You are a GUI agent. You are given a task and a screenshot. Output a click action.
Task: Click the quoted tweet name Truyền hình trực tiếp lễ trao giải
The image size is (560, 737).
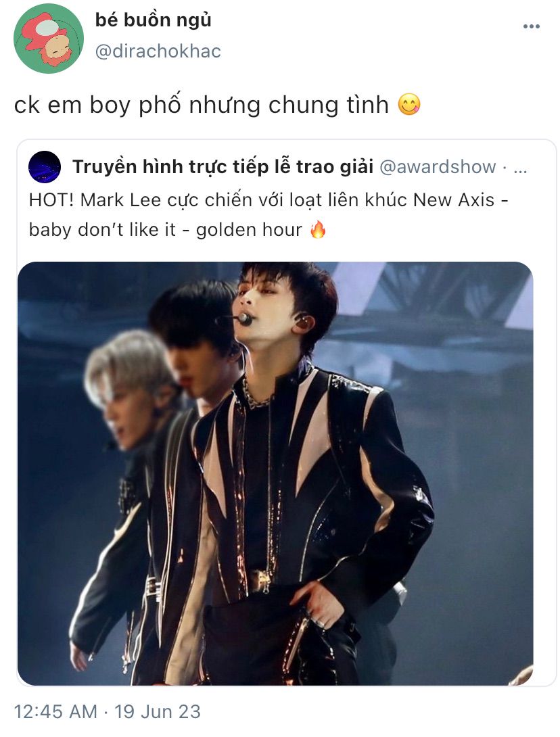pos(223,166)
